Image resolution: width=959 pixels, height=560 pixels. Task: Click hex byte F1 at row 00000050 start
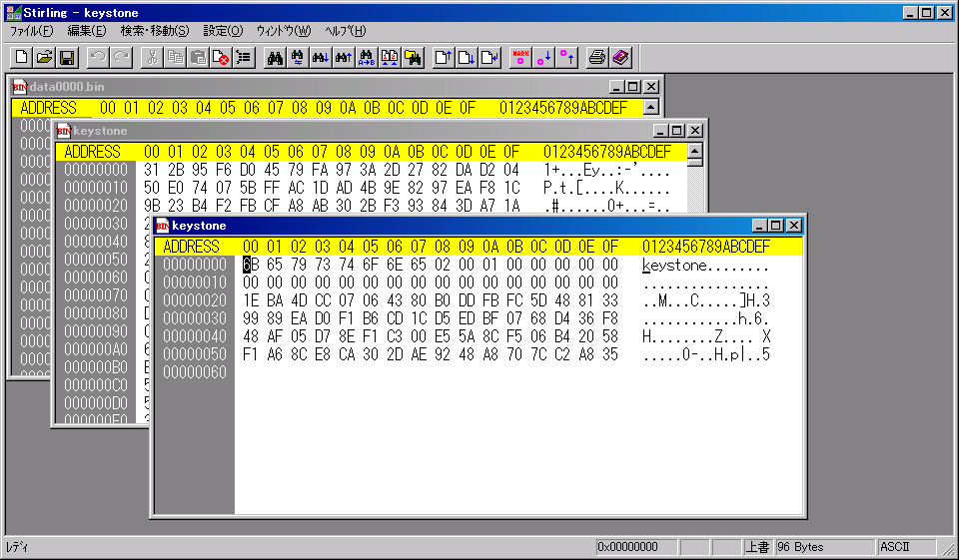(x=251, y=354)
